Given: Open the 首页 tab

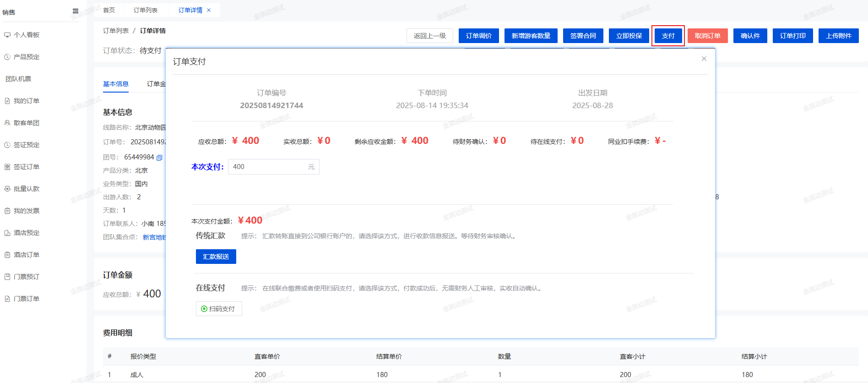Looking at the screenshot, I should point(109,10).
